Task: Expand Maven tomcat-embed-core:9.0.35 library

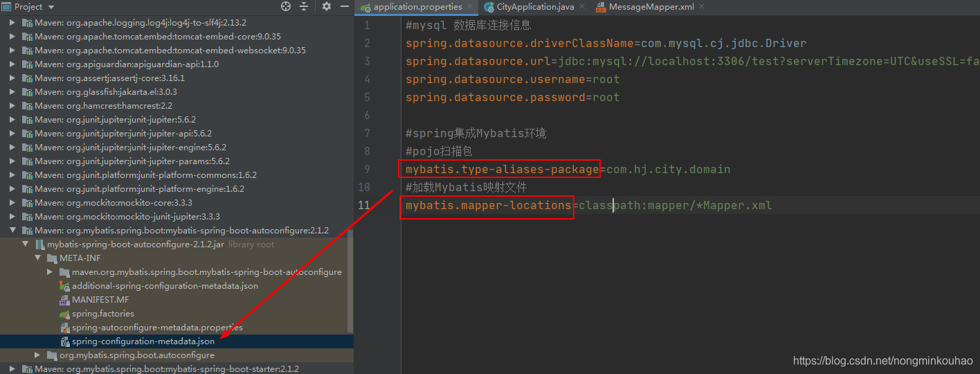Action: coord(12,36)
